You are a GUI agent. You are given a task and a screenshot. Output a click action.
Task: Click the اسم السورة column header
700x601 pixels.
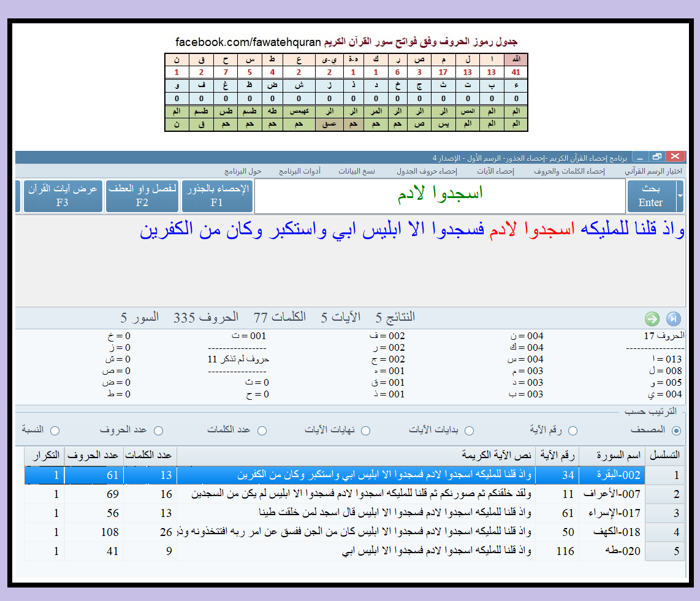pyautogui.click(x=612, y=456)
